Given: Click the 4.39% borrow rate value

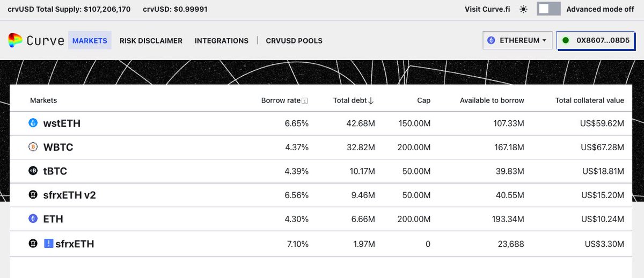Looking at the screenshot, I should pos(297,171).
